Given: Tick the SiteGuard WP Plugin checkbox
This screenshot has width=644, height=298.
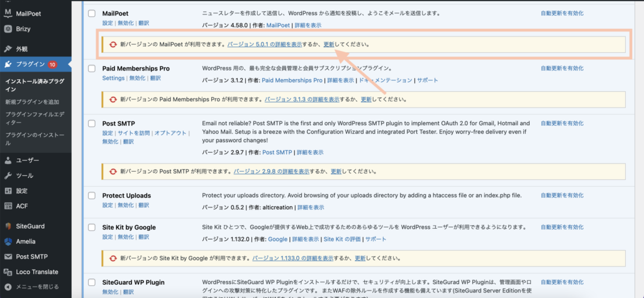Looking at the screenshot, I should pyautogui.click(x=92, y=282).
